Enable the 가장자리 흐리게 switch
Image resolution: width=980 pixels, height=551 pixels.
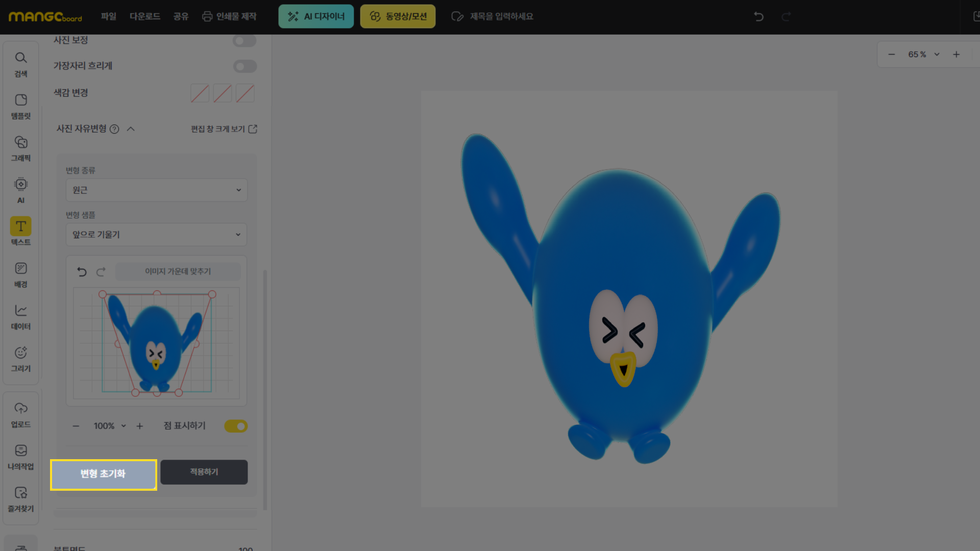(x=244, y=66)
